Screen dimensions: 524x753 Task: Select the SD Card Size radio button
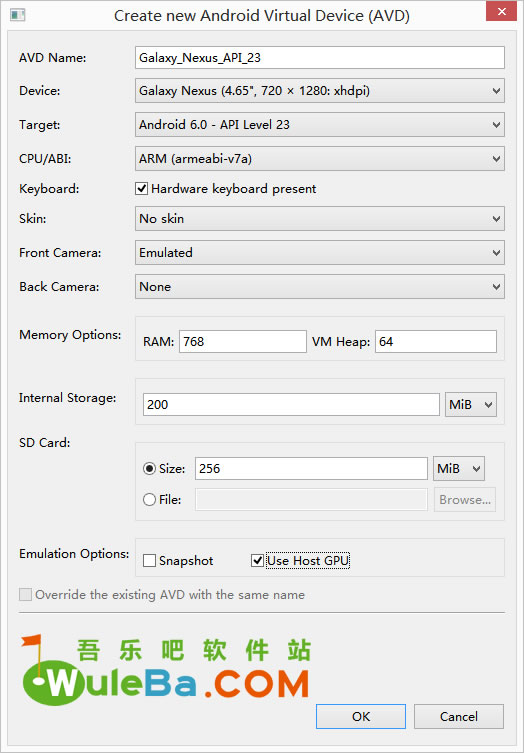(x=149, y=469)
